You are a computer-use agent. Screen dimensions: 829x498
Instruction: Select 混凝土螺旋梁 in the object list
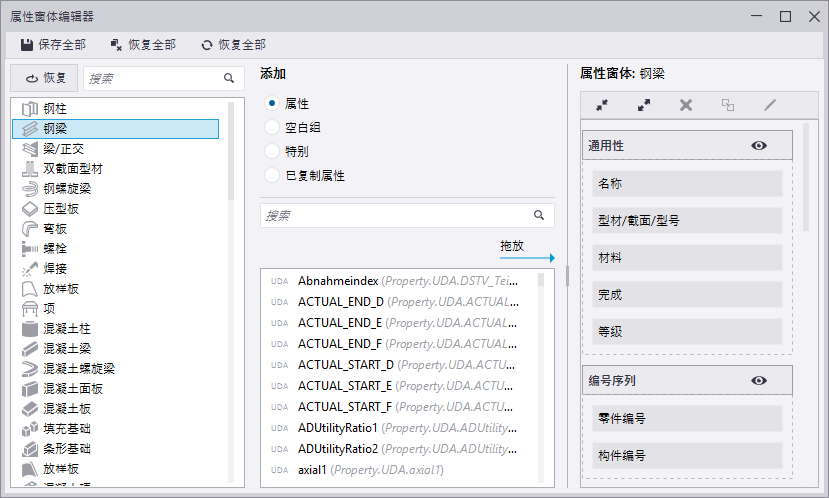(x=115, y=369)
